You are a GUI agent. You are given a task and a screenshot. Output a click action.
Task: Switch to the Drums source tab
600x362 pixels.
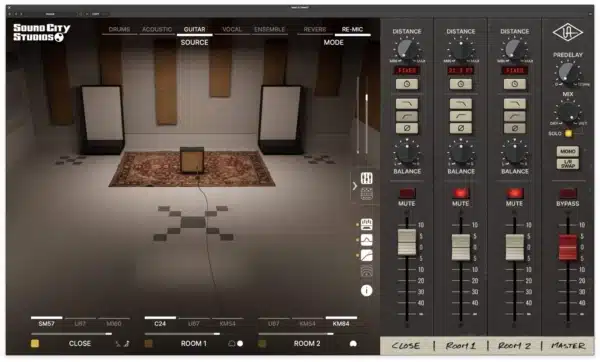point(119,29)
